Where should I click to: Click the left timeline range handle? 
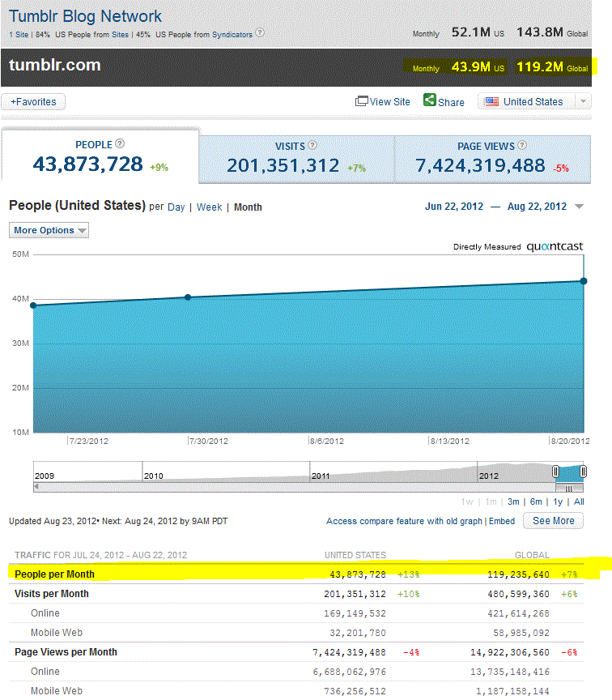pyautogui.click(x=555, y=471)
